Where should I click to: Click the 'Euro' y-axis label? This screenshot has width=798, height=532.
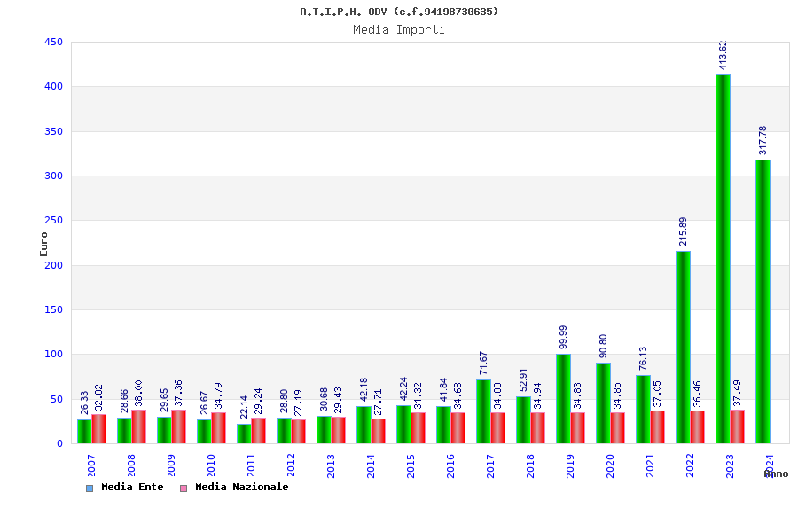point(43,245)
